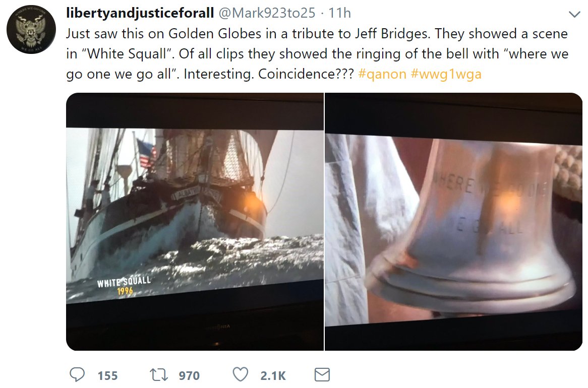Screen dimensions: 588x388
Task: Expand the tweet options chevron
Action: [x=574, y=14]
